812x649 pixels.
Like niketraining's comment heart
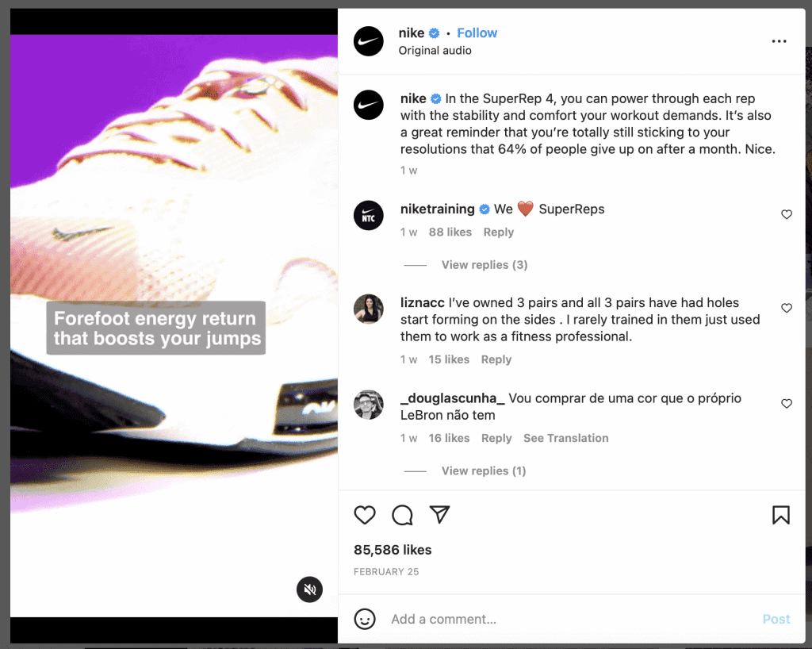pyautogui.click(x=787, y=214)
